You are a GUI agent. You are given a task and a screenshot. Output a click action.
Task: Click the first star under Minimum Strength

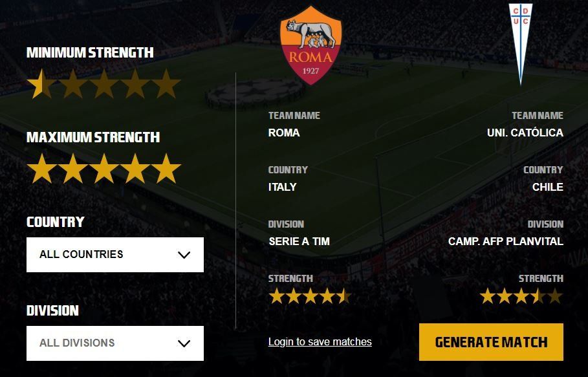click(x=39, y=84)
